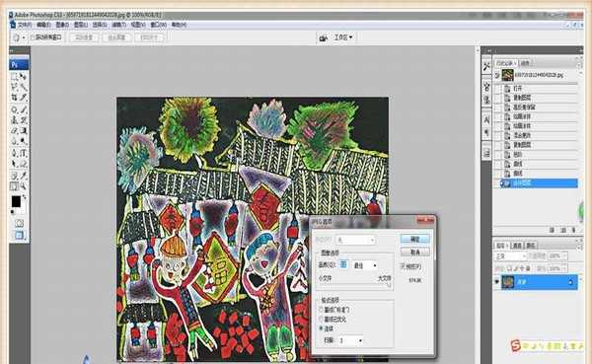Select the Brush tool

click(x=23, y=109)
